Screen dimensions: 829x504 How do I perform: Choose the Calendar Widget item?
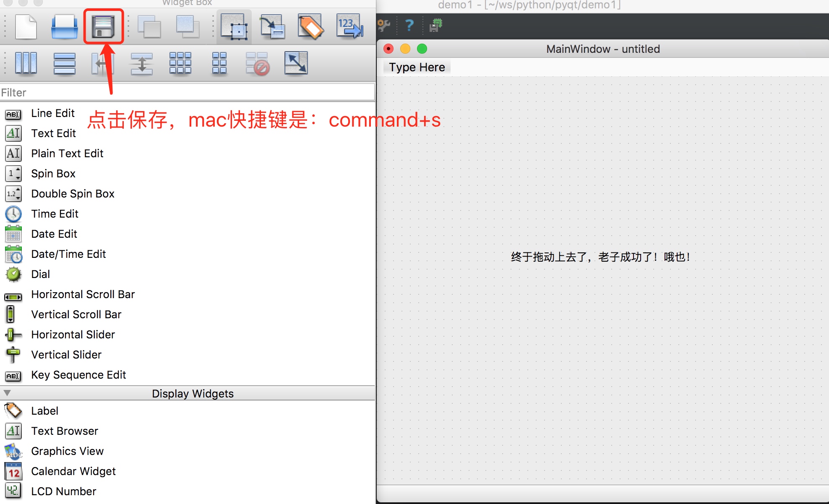point(73,471)
